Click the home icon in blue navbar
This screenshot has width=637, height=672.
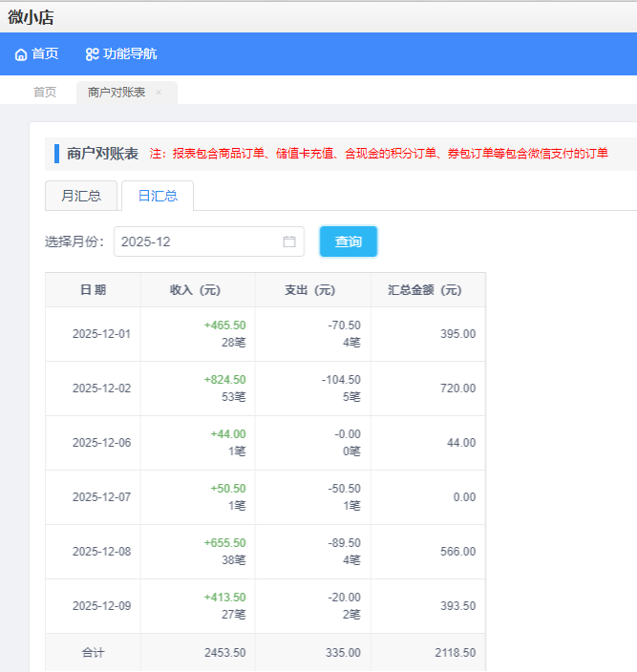tap(21, 54)
